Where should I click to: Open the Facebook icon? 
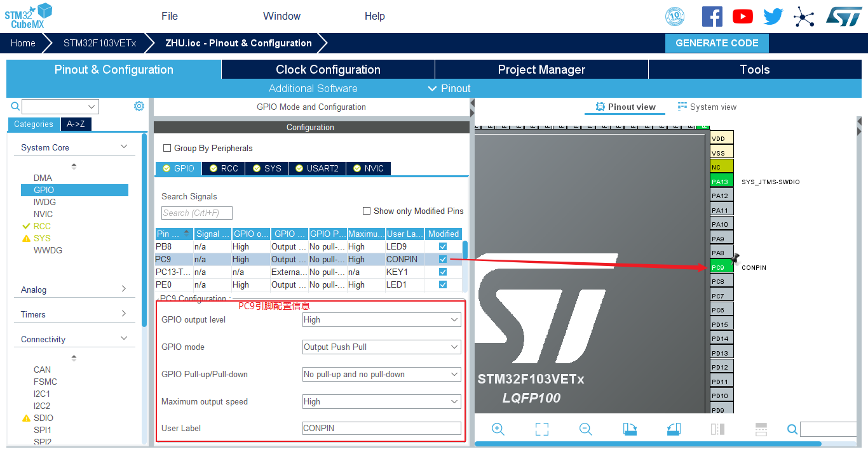712,17
